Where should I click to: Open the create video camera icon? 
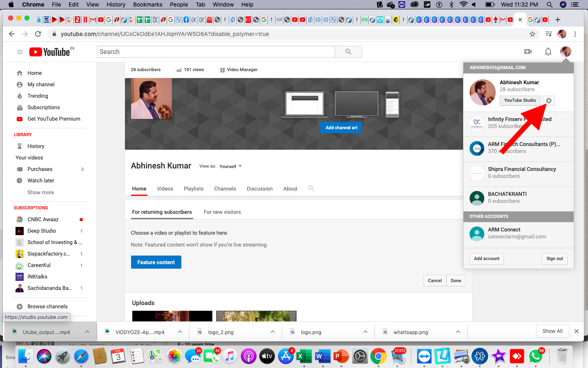tap(528, 52)
